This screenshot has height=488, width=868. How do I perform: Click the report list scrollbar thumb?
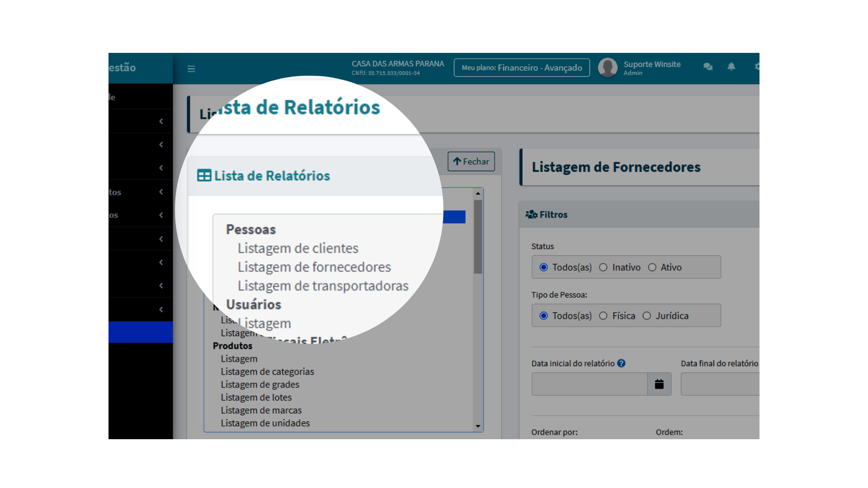478,236
